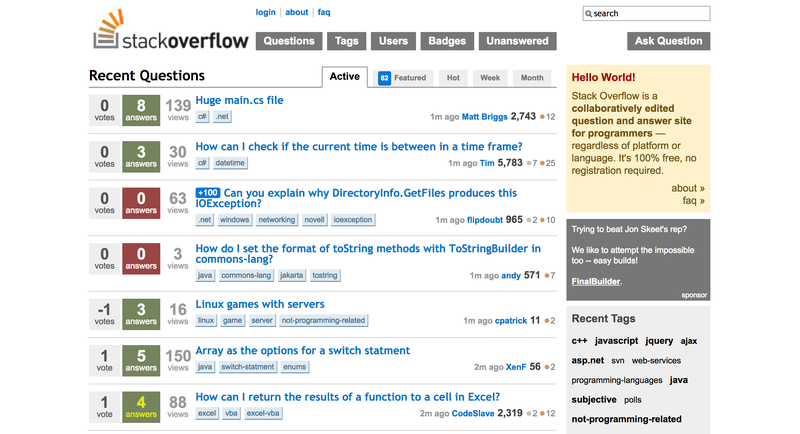Image resolution: width=800 pixels, height=434 pixels.
Task: Switch to the Hot tab
Action: pos(453,78)
